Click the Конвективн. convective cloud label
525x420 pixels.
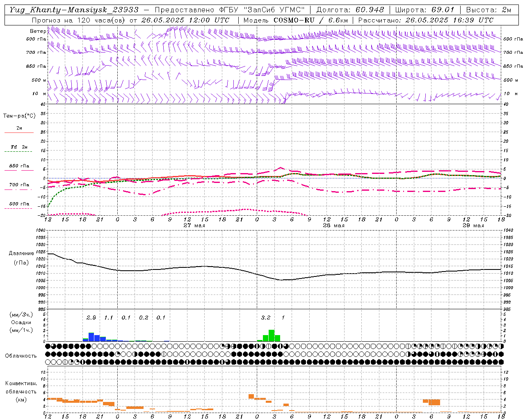[x=21, y=383]
